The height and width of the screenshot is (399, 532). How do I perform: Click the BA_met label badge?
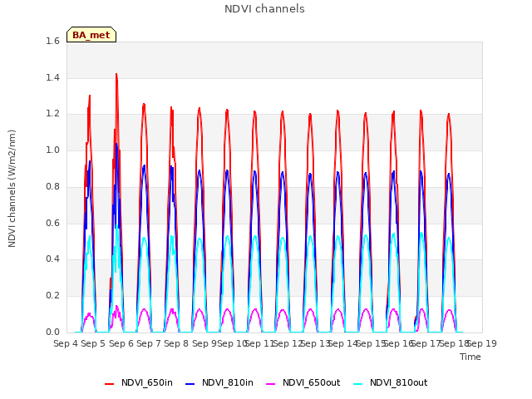[x=91, y=35]
